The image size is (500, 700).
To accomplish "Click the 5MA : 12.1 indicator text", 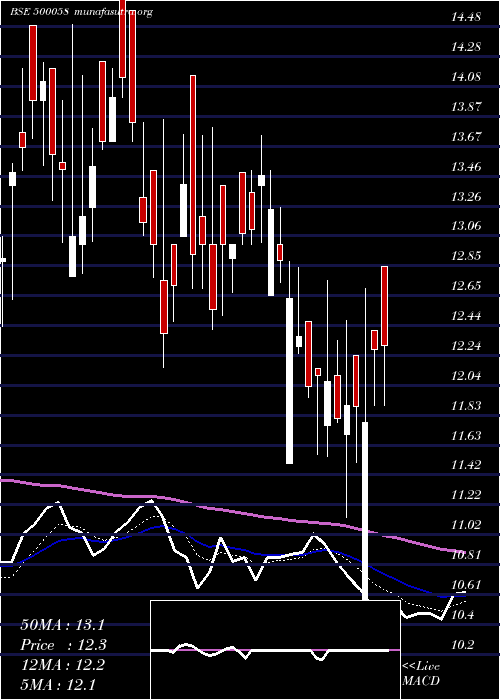I will point(58,685).
